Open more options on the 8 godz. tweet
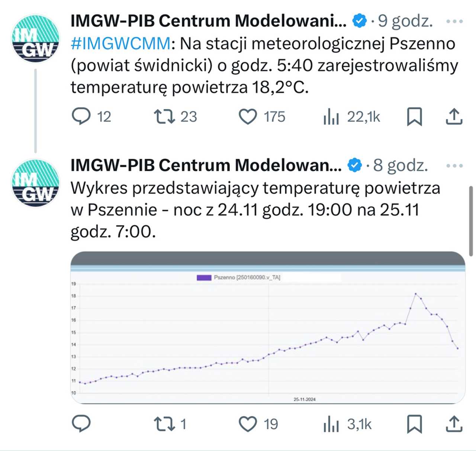The image size is (476, 451). (x=454, y=165)
